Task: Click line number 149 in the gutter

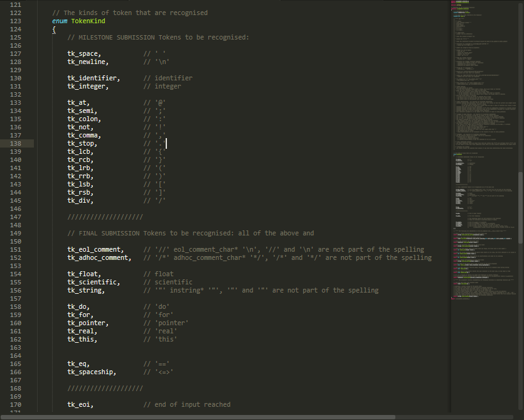Action: coord(16,233)
